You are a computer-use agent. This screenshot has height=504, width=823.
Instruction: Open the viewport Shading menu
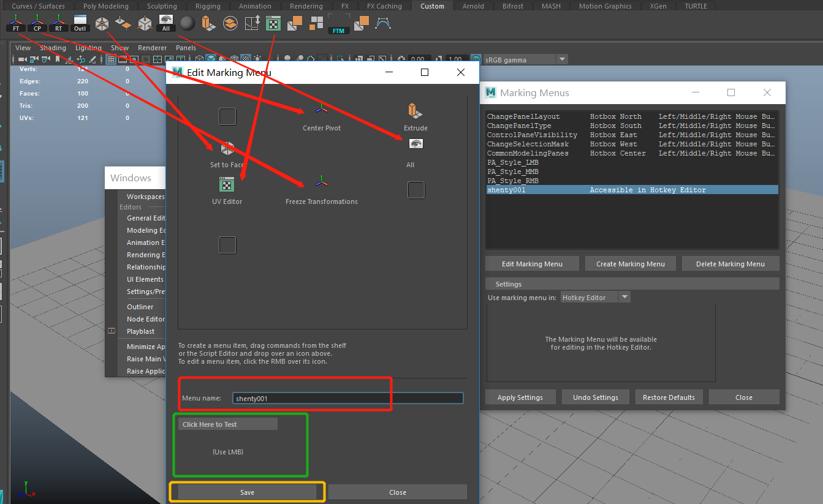coord(53,48)
